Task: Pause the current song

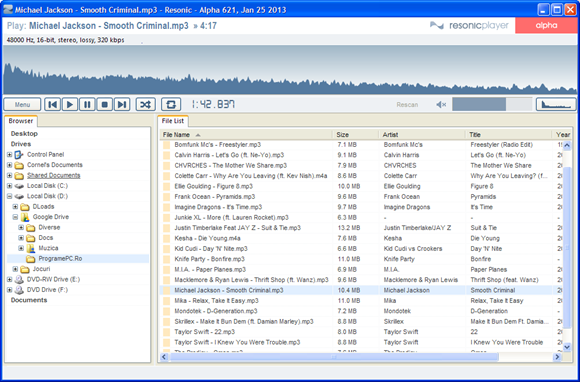Action: 87,105
